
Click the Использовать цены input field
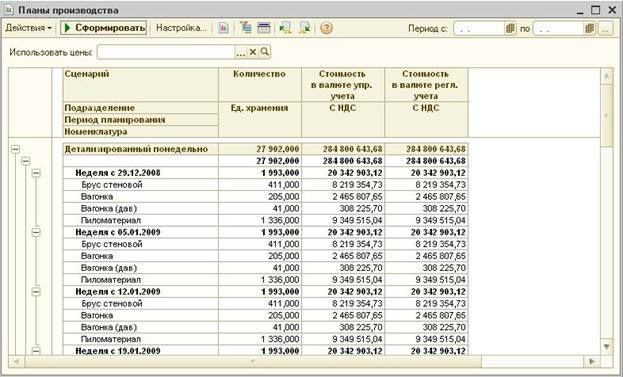[x=166, y=52]
